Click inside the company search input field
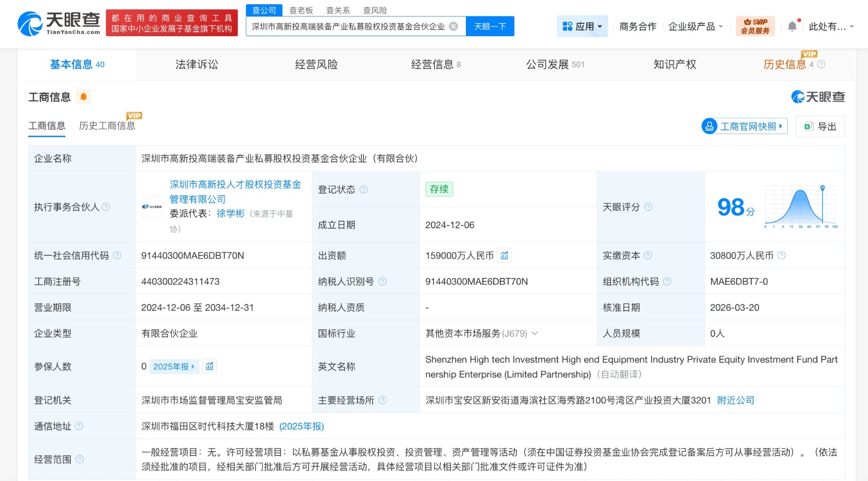Screen dimensions: 868x481 (x=346, y=26)
